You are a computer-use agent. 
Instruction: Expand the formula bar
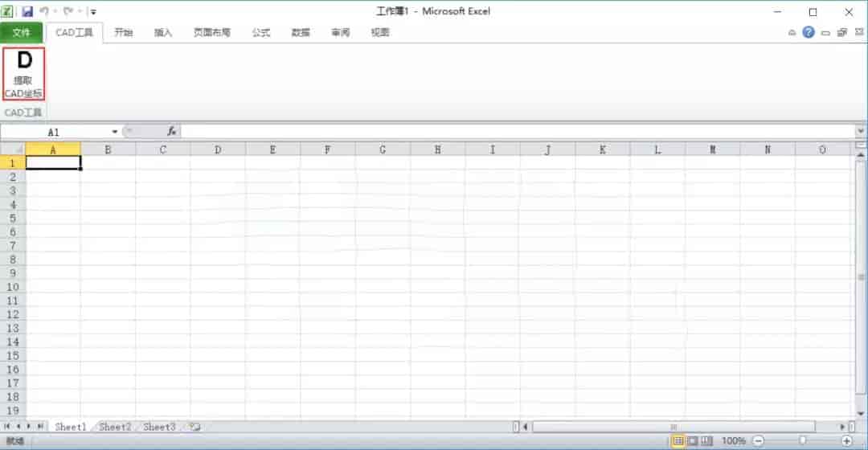pos(861,131)
